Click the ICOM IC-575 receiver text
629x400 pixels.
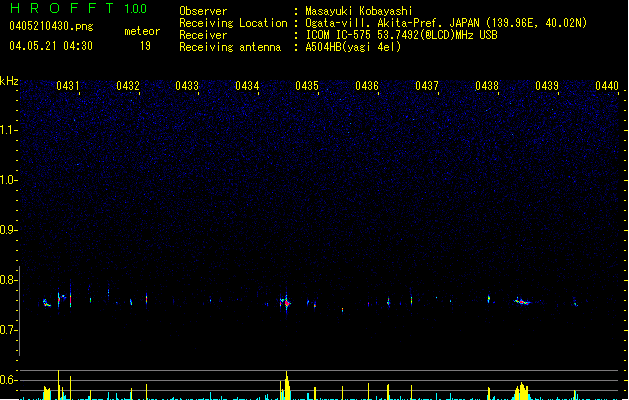[x=401, y=35]
